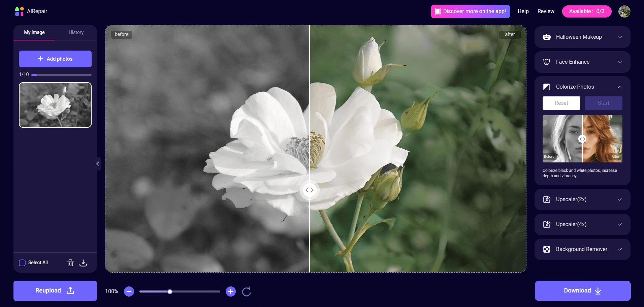
Task: Select the Upscaler(4x) tool icon
Action: pyautogui.click(x=547, y=224)
